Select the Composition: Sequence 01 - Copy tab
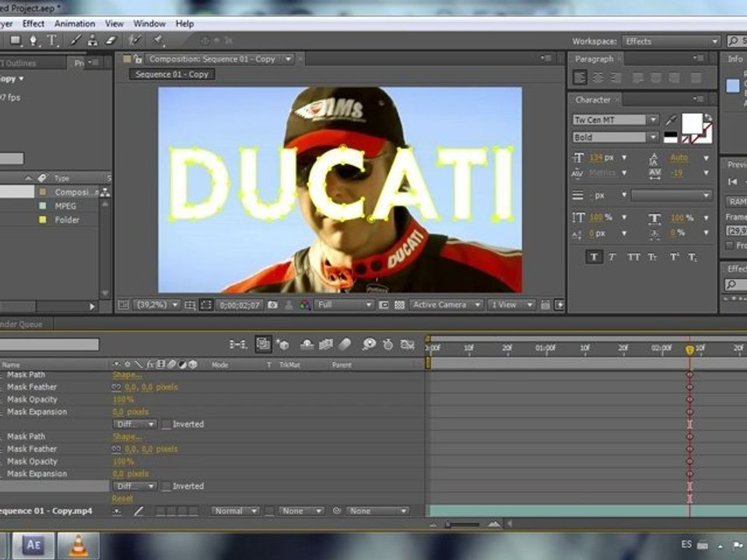This screenshot has width=747, height=560. (212, 59)
